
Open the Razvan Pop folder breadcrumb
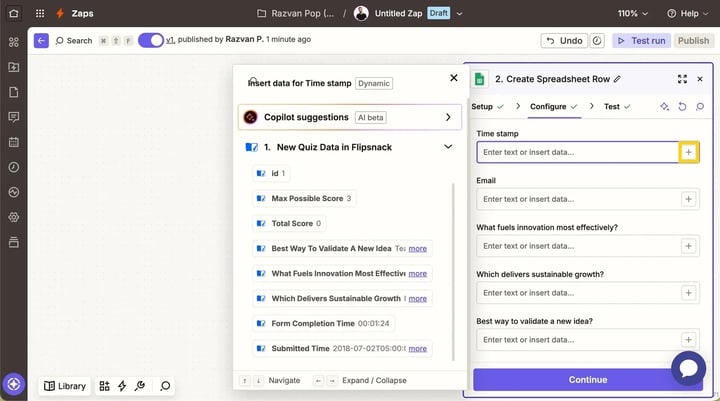(296, 13)
